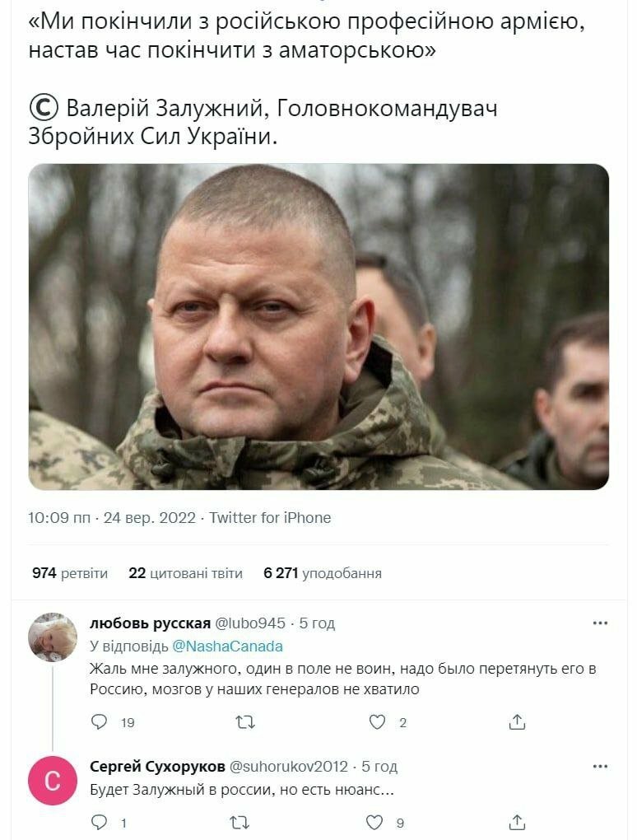The height and width of the screenshot is (840, 637).
Task: Open the tweet's photo of the general
Action: coord(318,327)
